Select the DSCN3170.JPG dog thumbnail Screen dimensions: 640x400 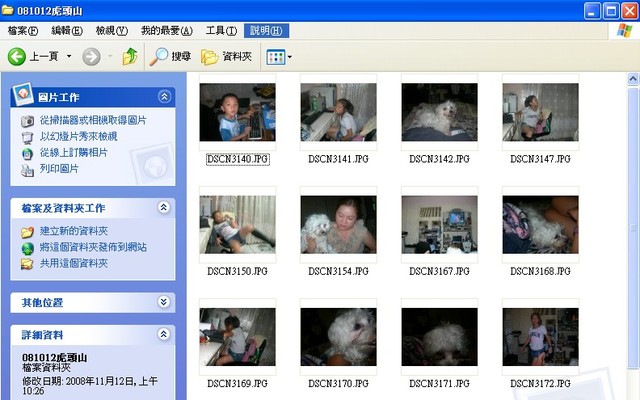pyautogui.click(x=338, y=337)
